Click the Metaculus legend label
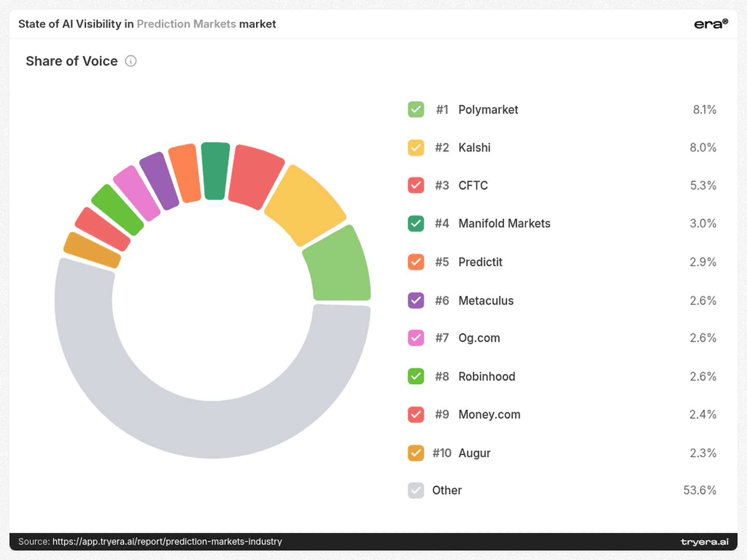Image resolution: width=747 pixels, height=560 pixels. click(486, 301)
